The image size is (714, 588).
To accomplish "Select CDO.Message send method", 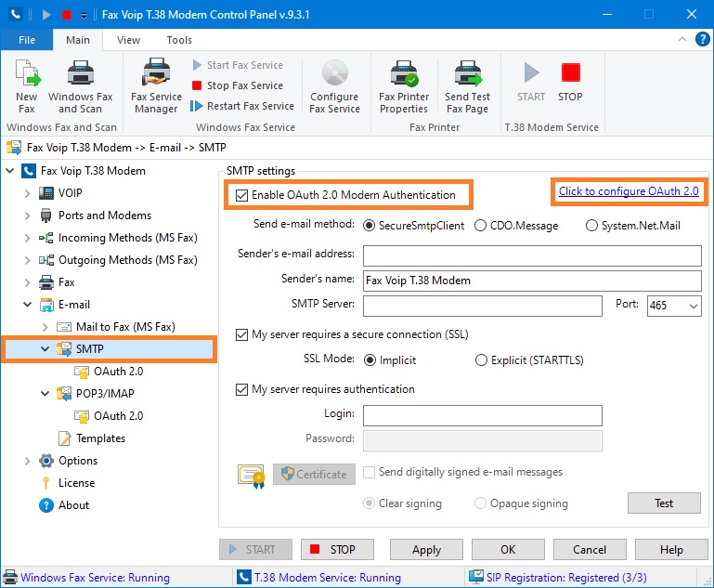I will (x=480, y=226).
